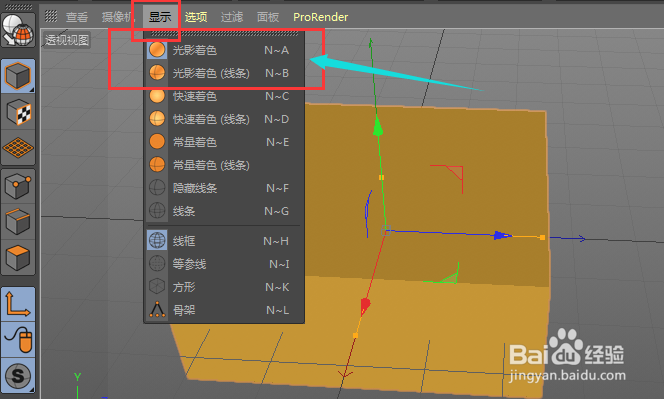Click the 透视视图 viewport label

tap(67, 40)
